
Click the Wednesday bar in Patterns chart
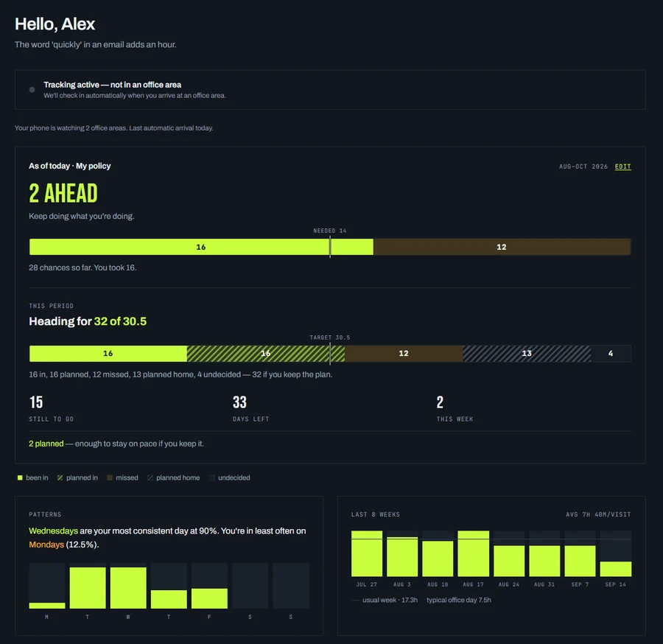(128, 588)
